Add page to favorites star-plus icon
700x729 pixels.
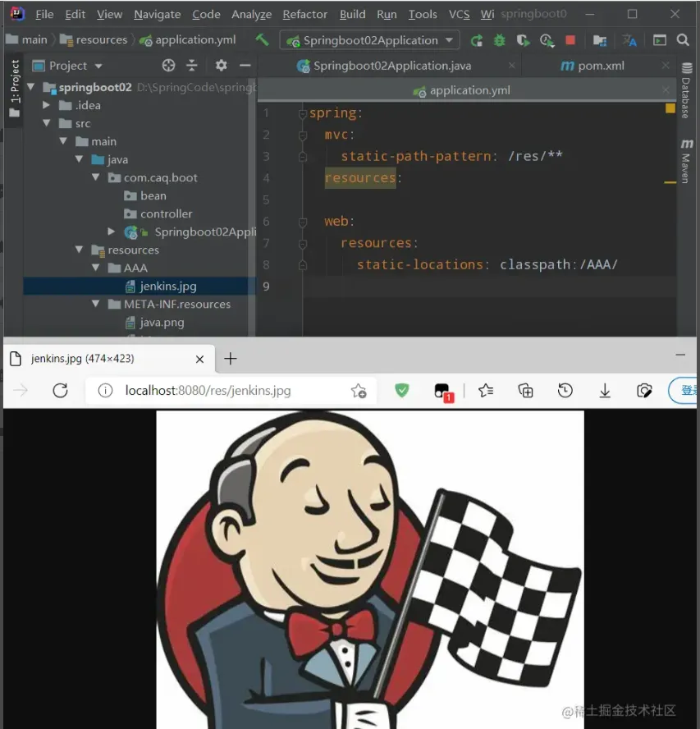[x=359, y=391]
